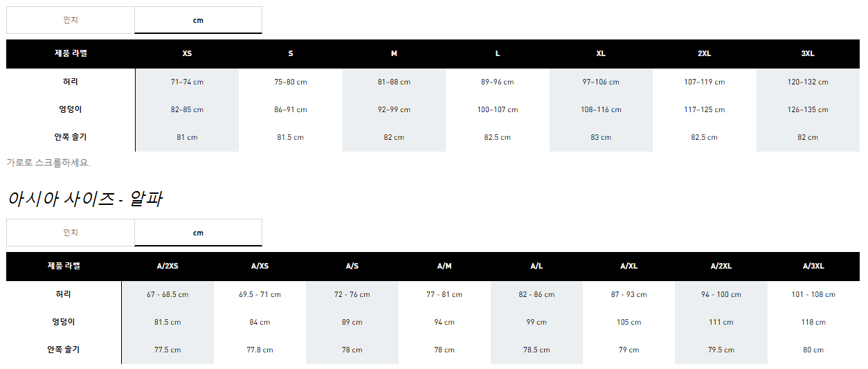Click the A/3XL column header

pos(813,267)
